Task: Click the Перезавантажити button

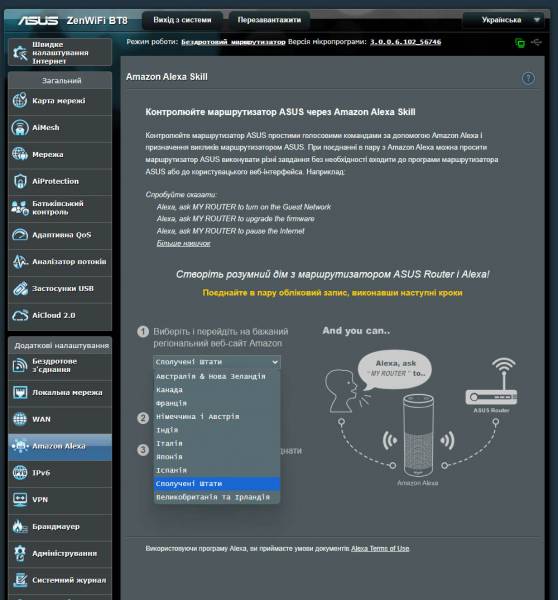Action: click(x=269, y=20)
